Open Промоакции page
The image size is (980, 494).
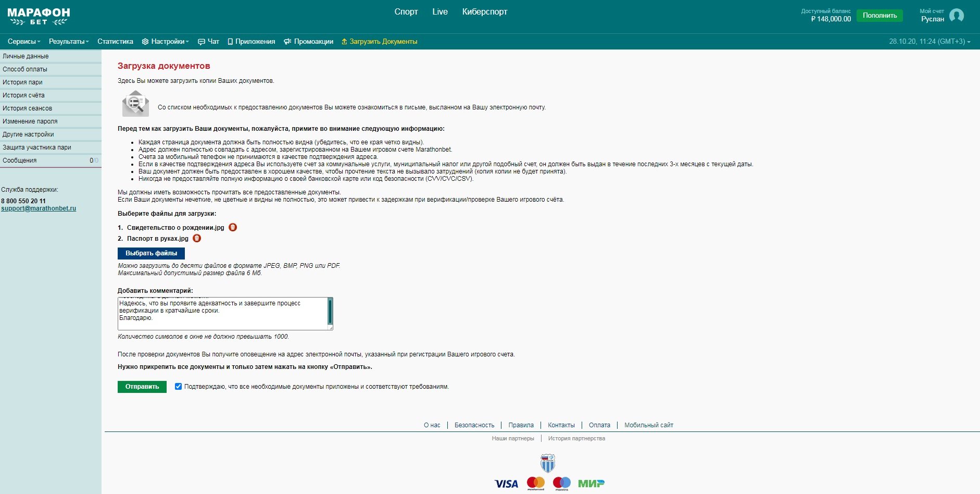(309, 42)
